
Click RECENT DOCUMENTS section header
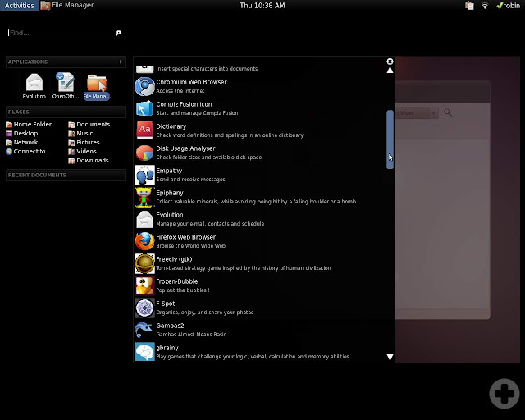click(x=66, y=176)
